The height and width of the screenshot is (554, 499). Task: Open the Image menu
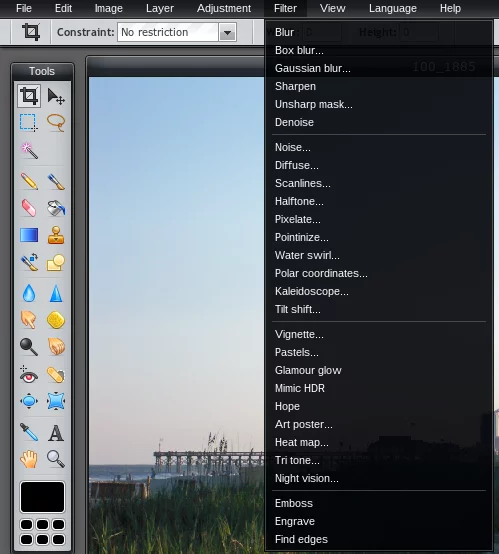[108, 8]
